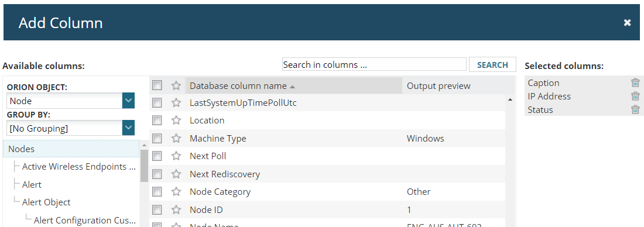Click IP Address in selected columns
644x227 pixels.
pyautogui.click(x=549, y=96)
